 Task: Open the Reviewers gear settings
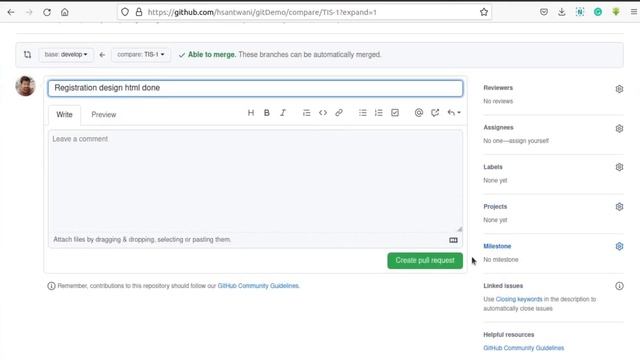coord(619,89)
